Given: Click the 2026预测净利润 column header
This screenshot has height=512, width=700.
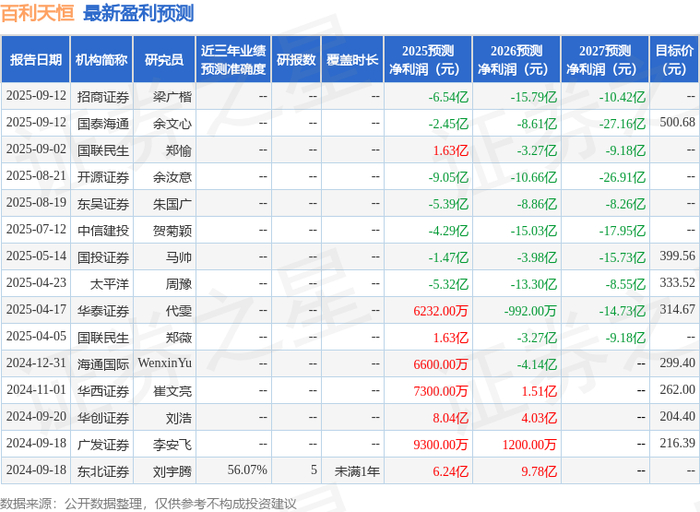Looking at the screenshot, I should [517, 59].
